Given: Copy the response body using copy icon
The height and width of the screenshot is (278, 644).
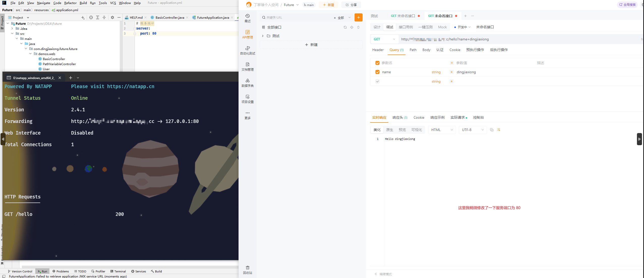Looking at the screenshot, I should 491,130.
